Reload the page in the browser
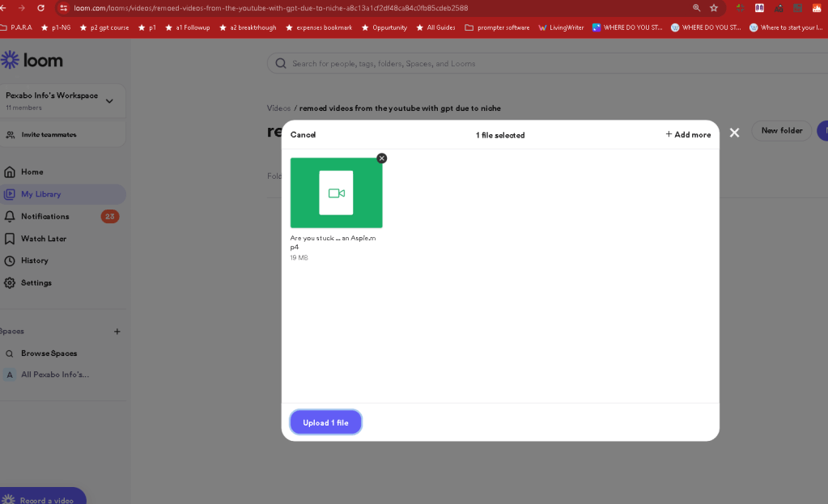 [40, 8]
